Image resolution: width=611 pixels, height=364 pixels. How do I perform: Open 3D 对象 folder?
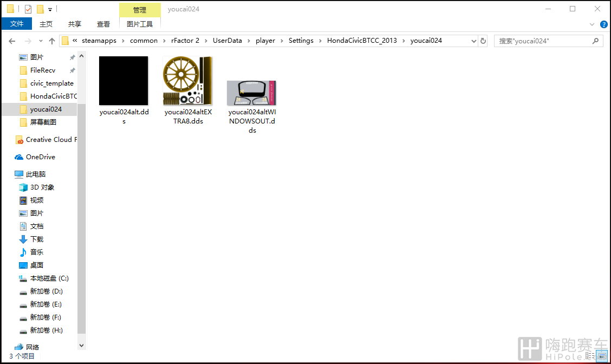pos(42,187)
